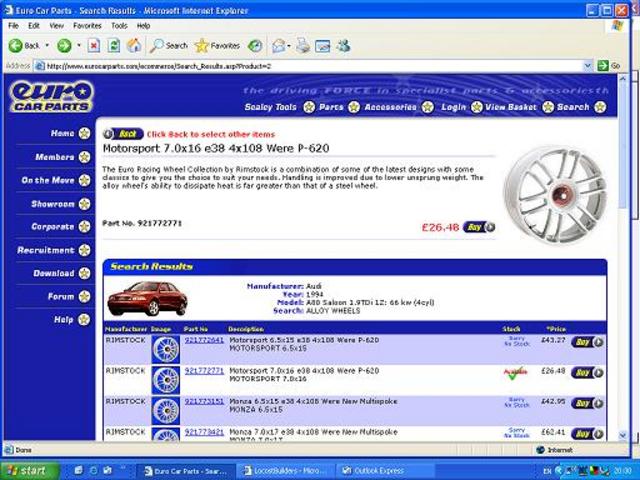The image size is (640, 480).
Task: Open View Basket in the top navigation
Action: pyautogui.click(x=519, y=107)
